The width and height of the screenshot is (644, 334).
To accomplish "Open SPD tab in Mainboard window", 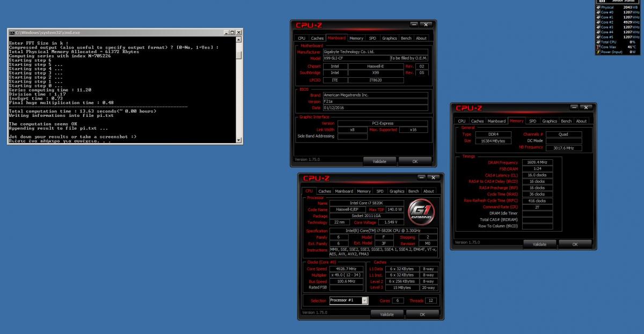I will 372,38.
